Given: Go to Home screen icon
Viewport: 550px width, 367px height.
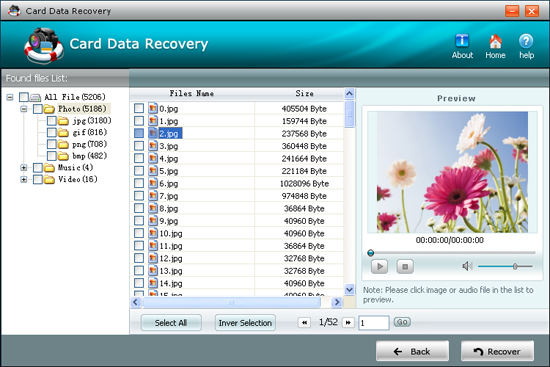Looking at the screenshot, I should (x=495, y=41).
